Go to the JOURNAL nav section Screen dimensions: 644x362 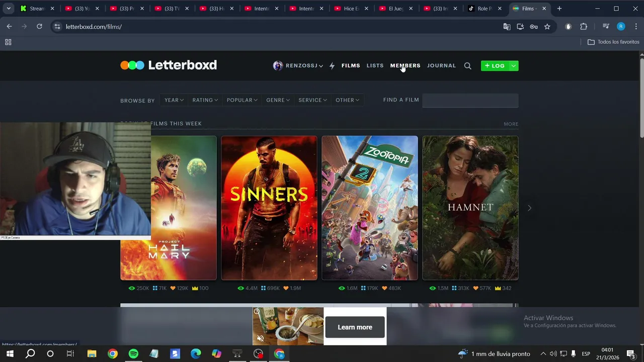click(441, 66)
